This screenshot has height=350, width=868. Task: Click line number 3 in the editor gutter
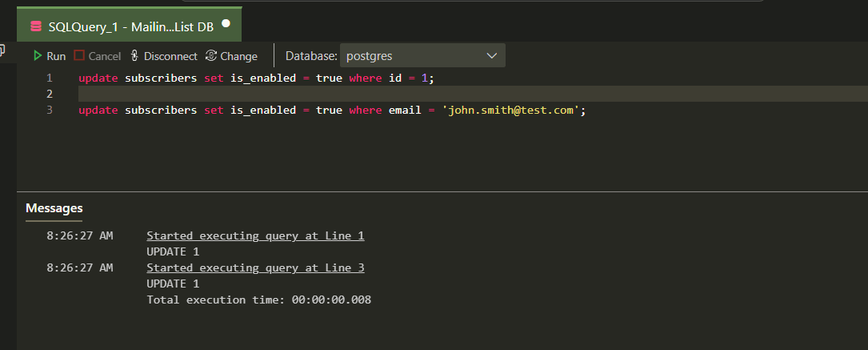click(50, 111)
